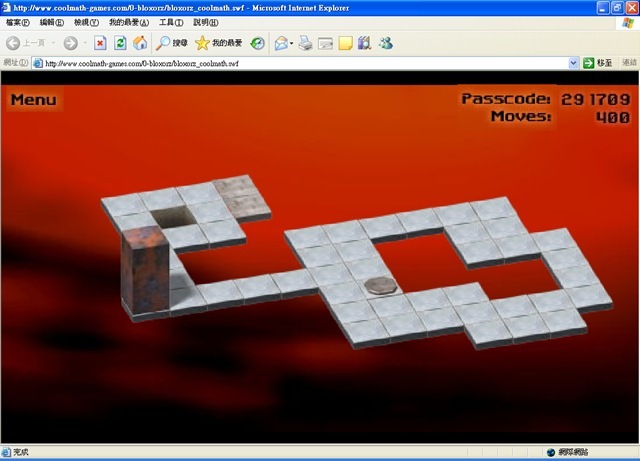Open the View menu (檢視)
Screen dimensions: 640x461
coord(86,22)
